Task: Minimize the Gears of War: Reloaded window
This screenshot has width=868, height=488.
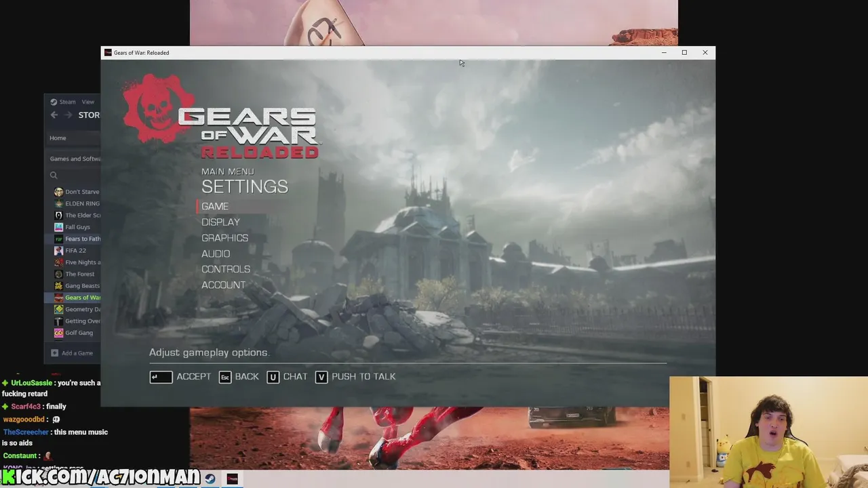Action: point(664,53)
